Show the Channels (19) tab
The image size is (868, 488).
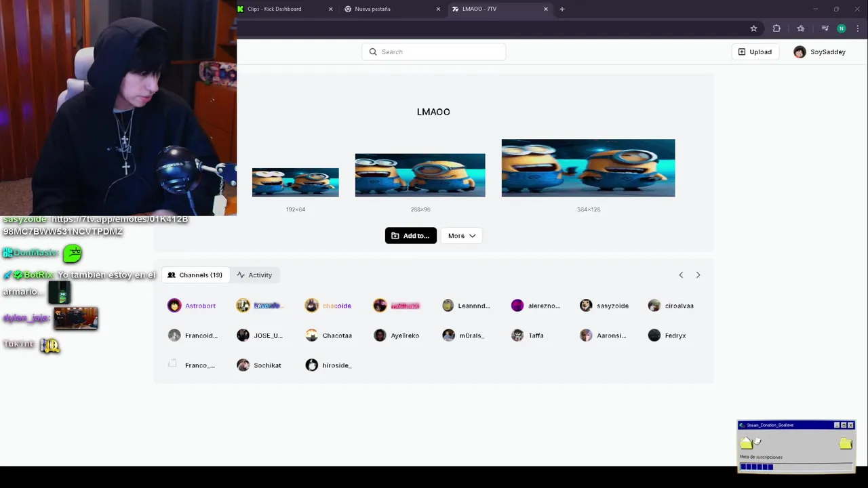point(195,275)
